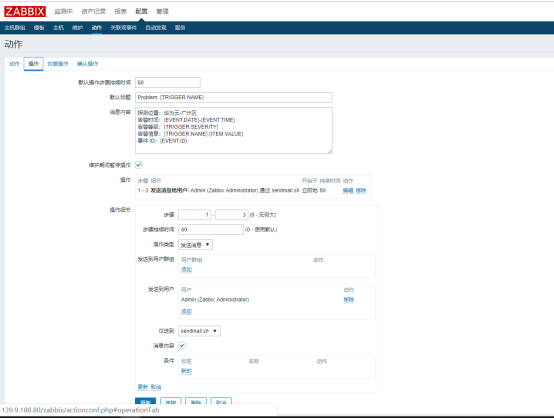554x419 pixels.
Task: Open the operation type 发送消息 dropdown
Action: [195, 245]
